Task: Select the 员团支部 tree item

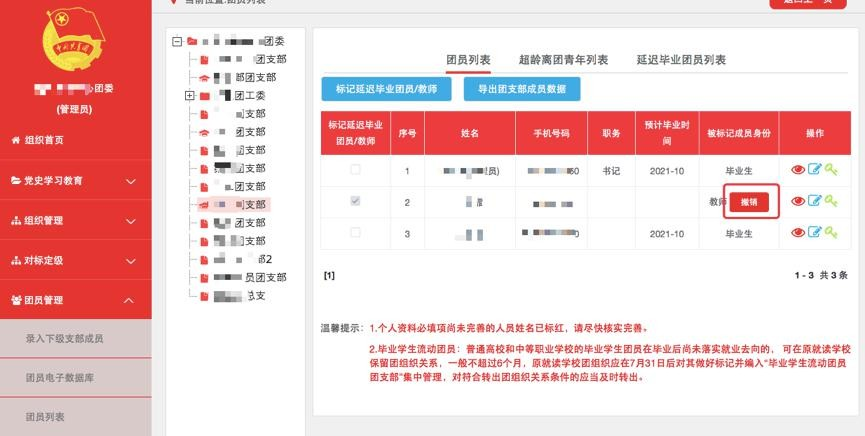Action: click(x=250, y=278)
